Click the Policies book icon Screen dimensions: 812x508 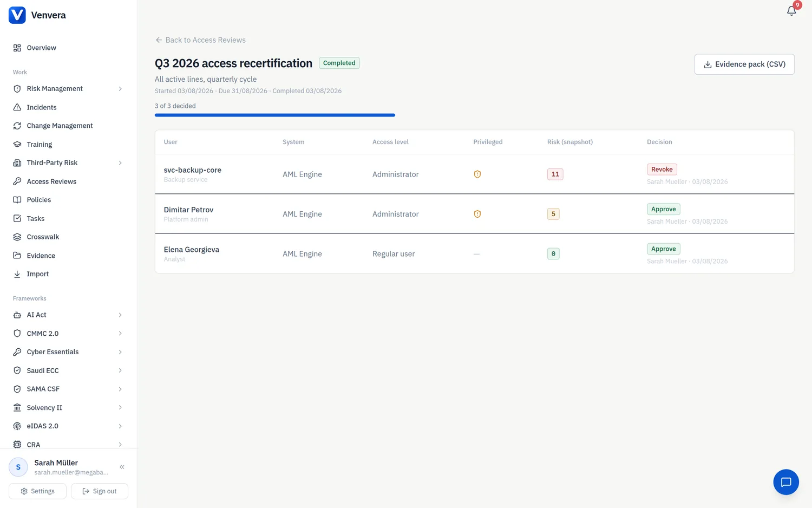coord(17,200)
